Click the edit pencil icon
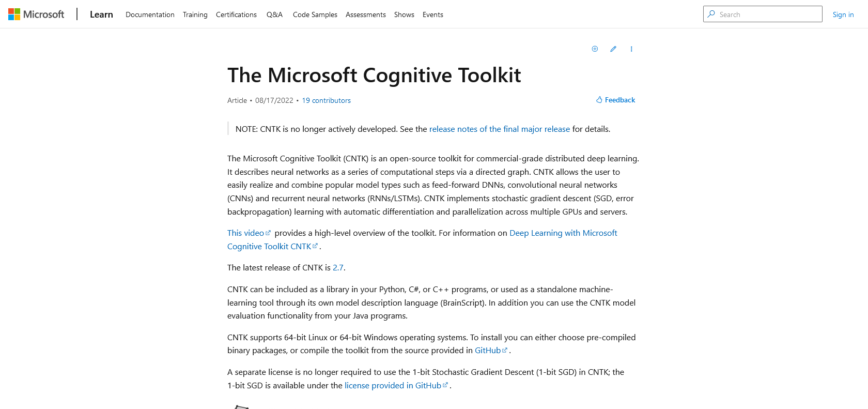 tap(613, 49)
